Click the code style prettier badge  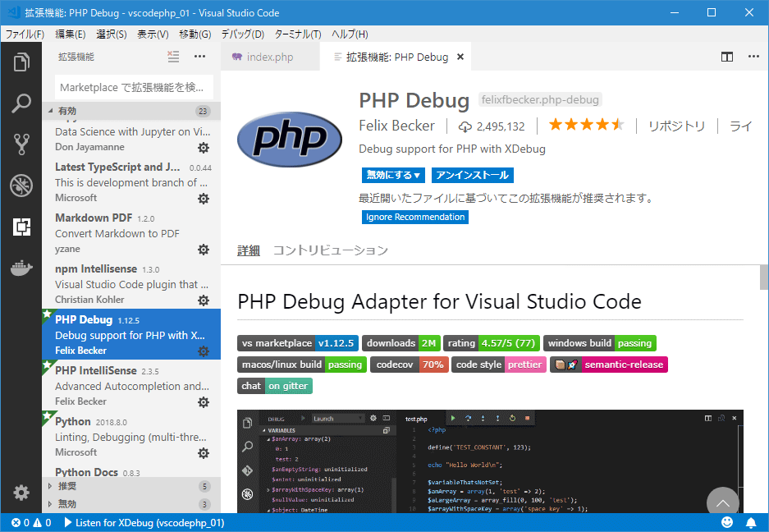click(499, 365)
